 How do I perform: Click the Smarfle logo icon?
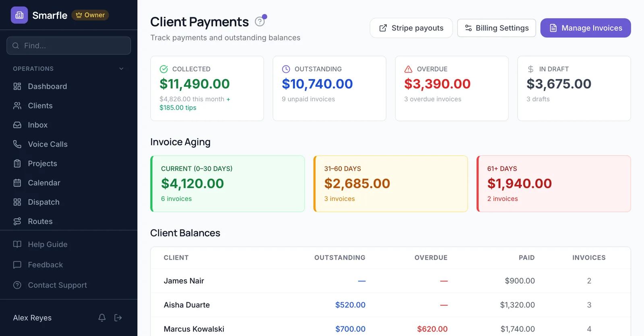[x=19, y=15]
